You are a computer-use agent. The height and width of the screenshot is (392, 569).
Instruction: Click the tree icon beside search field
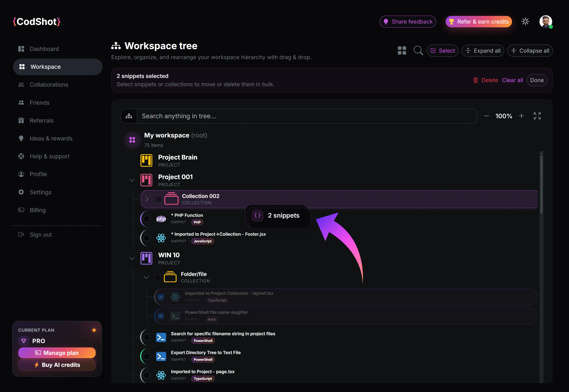coord(129,116)
